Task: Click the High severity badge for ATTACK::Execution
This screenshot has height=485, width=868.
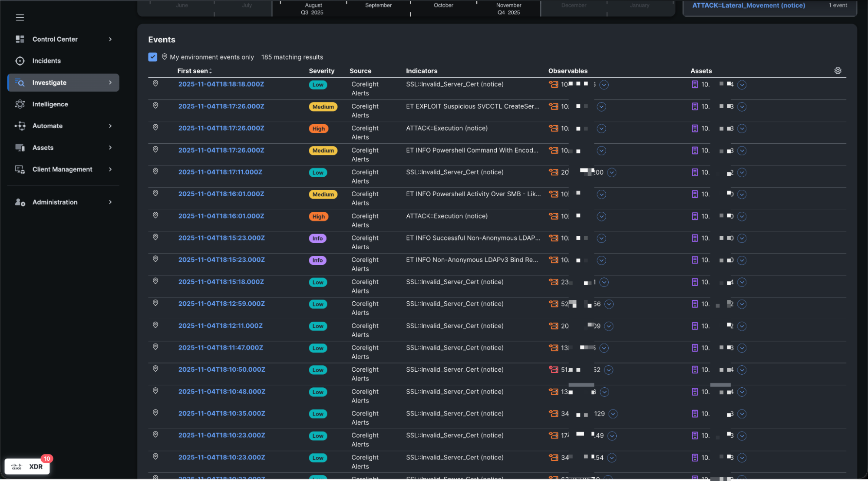Action: 318,129
